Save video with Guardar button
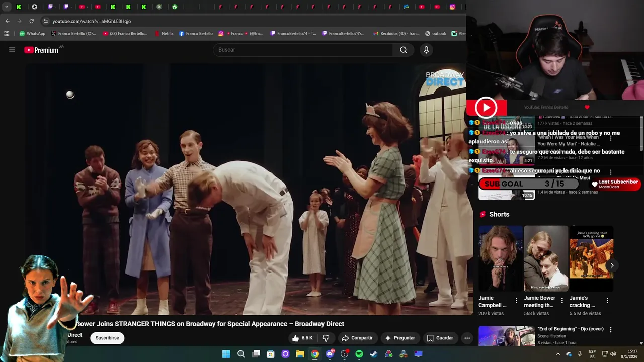Screen dimensions: 644x362 click(440, 338)
